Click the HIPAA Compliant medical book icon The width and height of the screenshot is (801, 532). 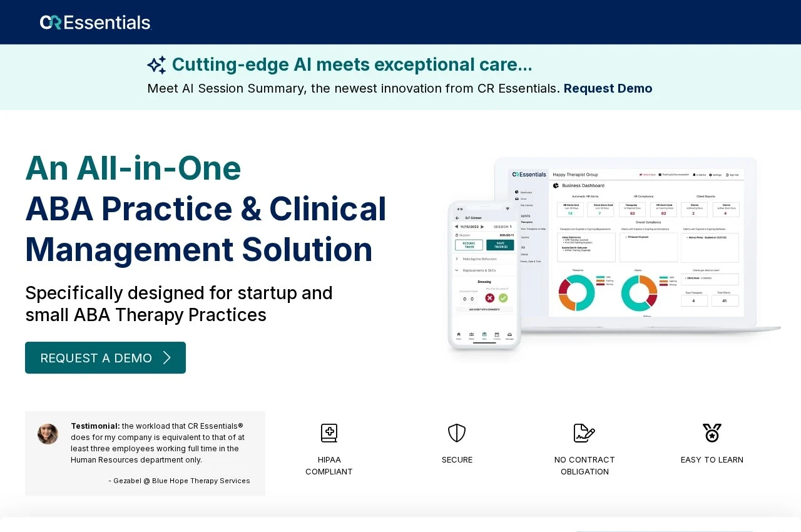click(329, 433)
